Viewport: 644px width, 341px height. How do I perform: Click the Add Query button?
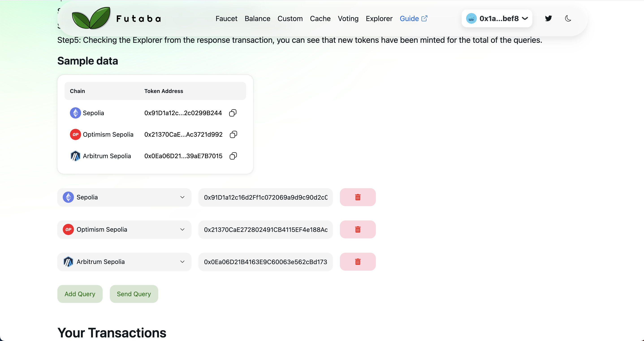[80, 294]
